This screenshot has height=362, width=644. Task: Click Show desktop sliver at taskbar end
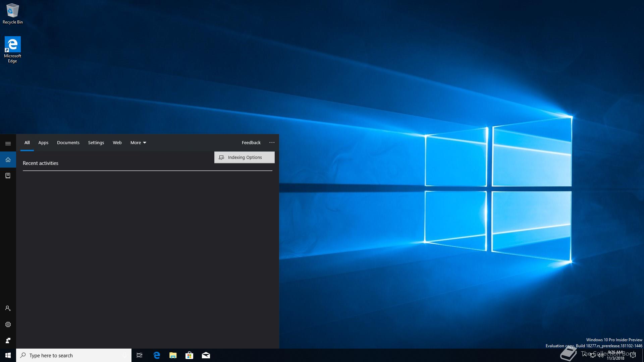pyautogui.click(x=643, y=355)
